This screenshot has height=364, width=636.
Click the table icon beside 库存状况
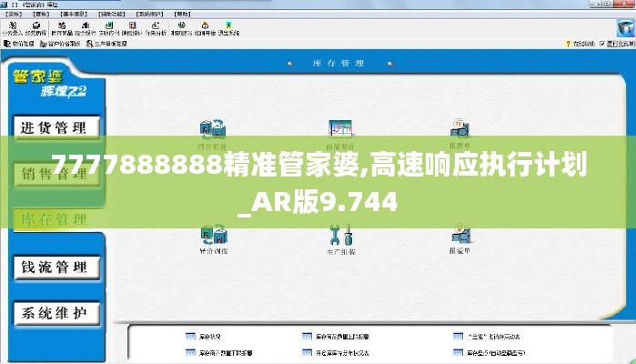click(190, 336)
